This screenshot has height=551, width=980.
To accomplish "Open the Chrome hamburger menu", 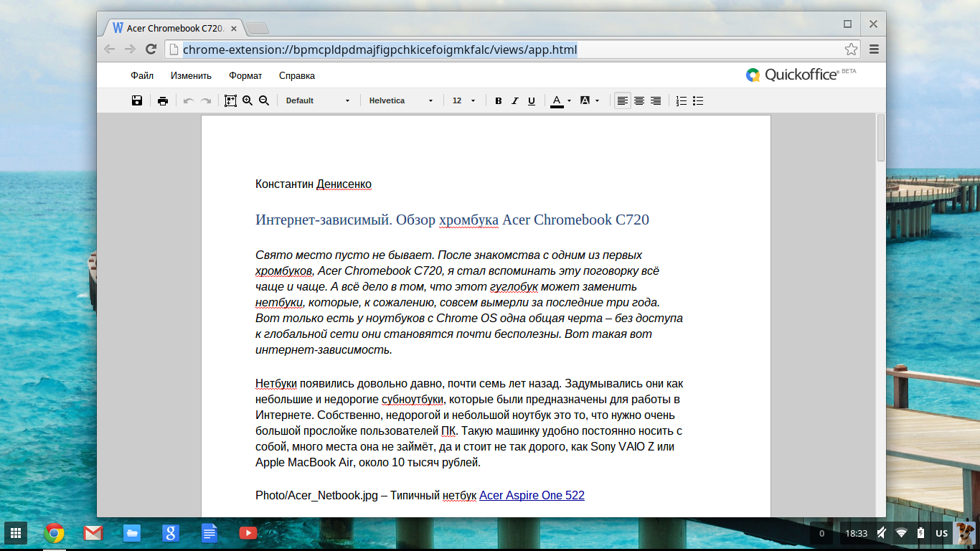I will tap(874, 50).
